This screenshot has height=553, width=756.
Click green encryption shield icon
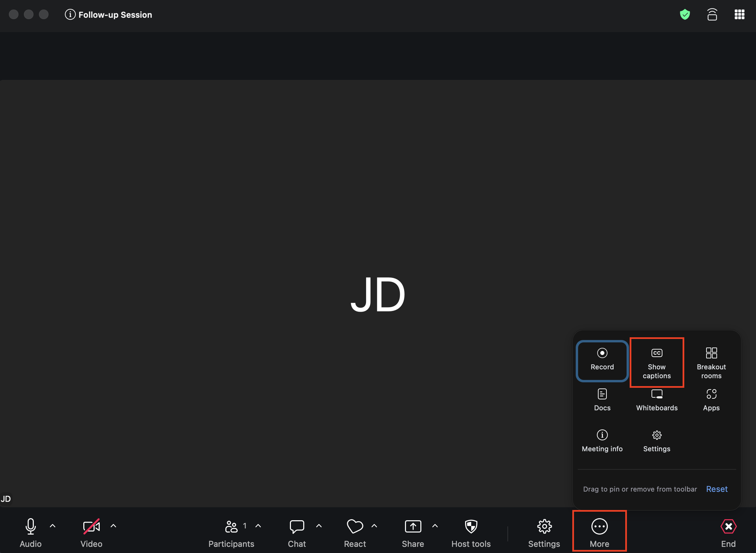pos(685,15)
